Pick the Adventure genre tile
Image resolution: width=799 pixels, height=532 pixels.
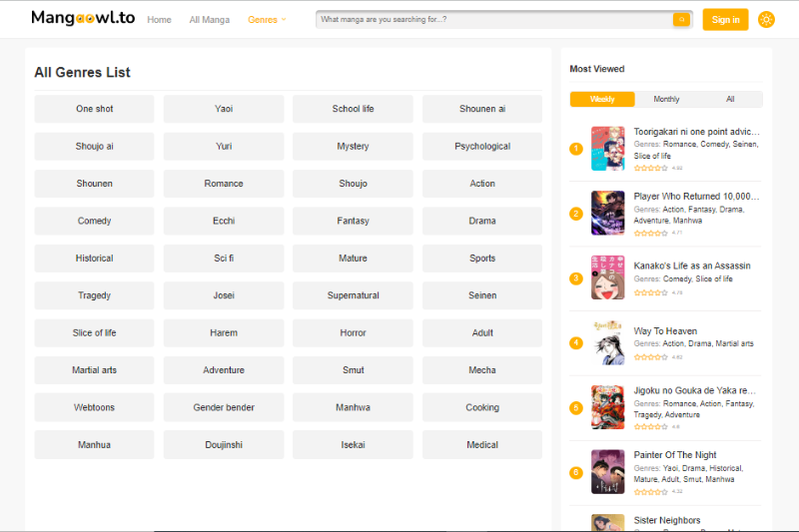point(224,370)
